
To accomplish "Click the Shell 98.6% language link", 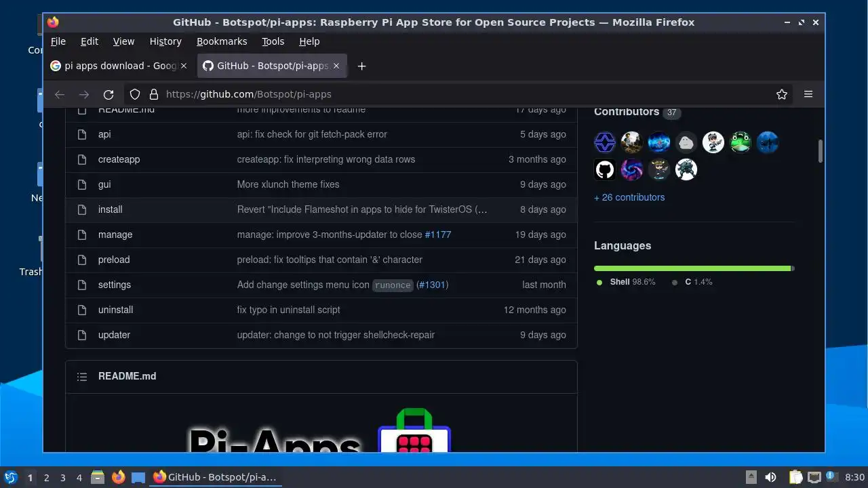I will point(627,282).
